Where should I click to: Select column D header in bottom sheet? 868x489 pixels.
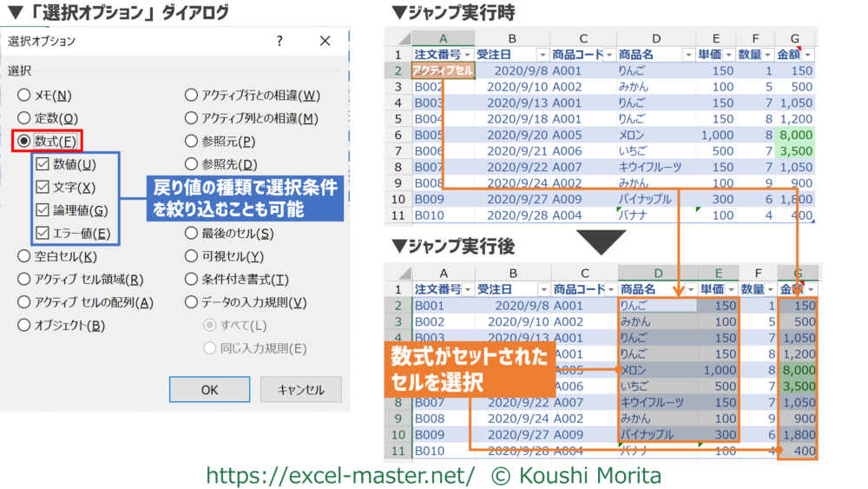point(655,273)
